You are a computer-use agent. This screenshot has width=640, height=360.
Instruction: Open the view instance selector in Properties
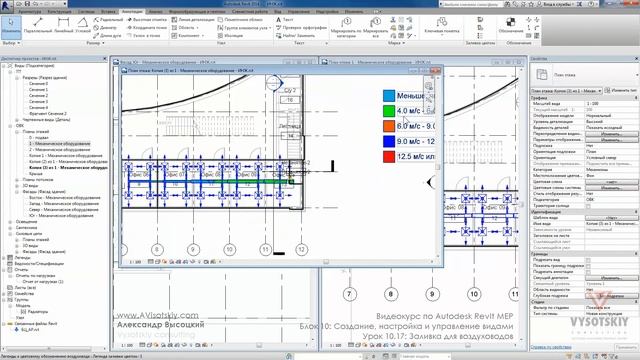coord(566,91)
